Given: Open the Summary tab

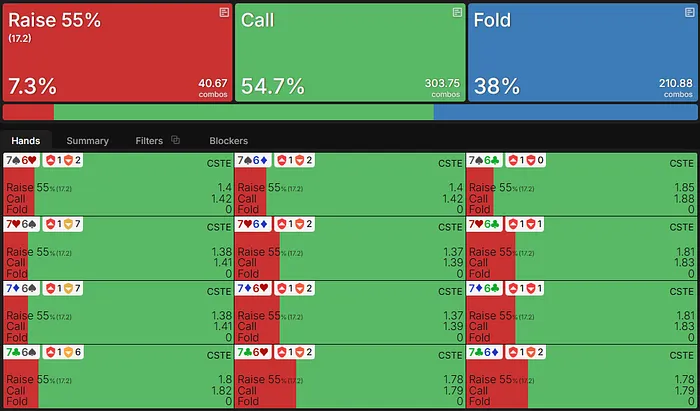Looking at the screenshot, I should [x=88, y=141].
